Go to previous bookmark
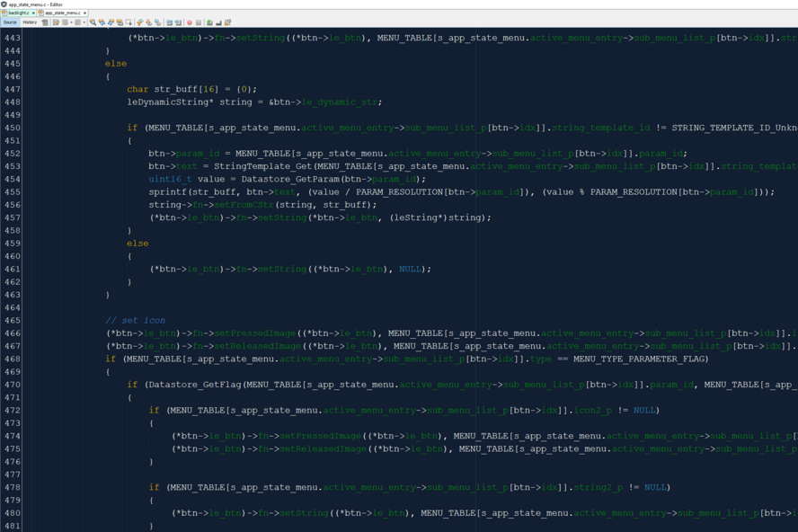This screenshot has width=798, height=532. click(139, 22)
